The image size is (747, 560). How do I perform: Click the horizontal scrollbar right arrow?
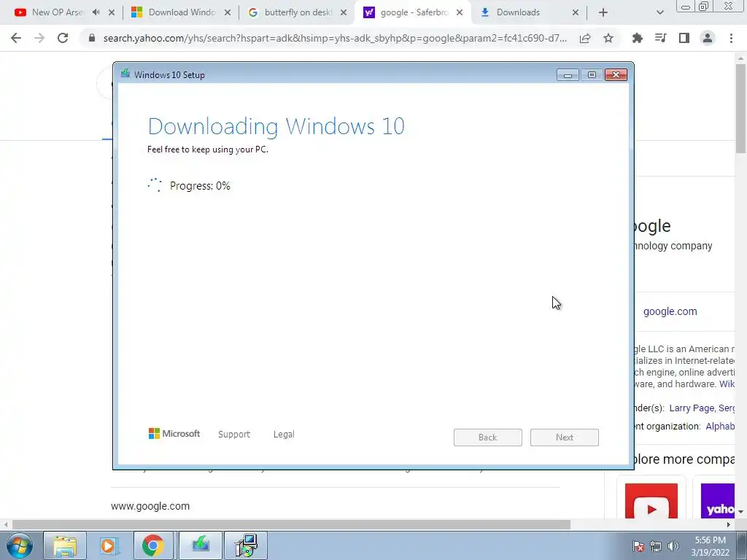(x=729, y=524)
